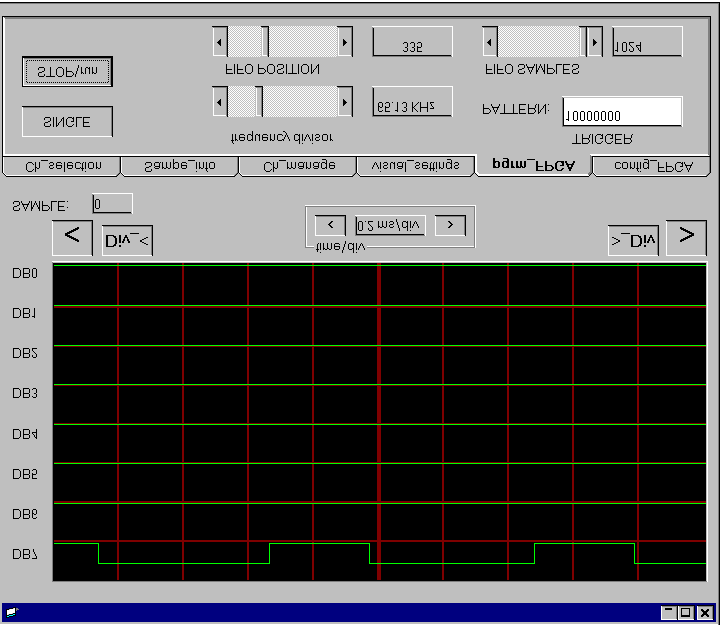The image size is (722, 625).
Task: Click FIFO SAMPLES scrollbar right arrow
Action: pos(594,42)
